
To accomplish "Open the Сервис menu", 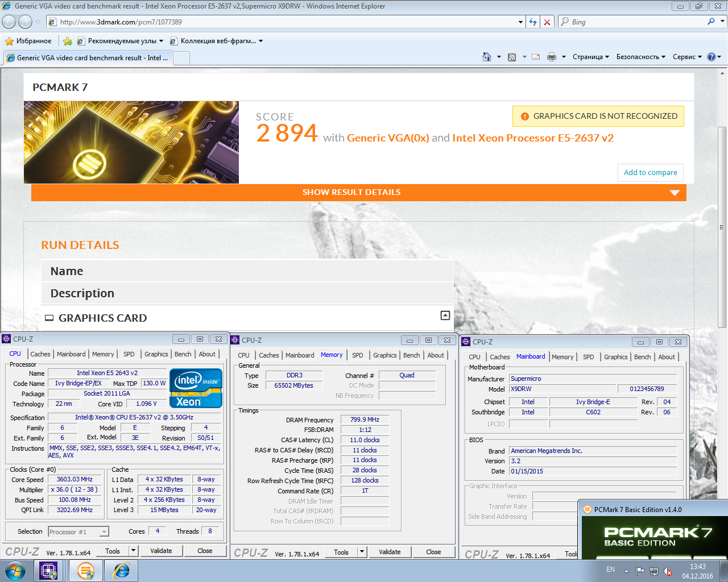I will pos(686,57).
